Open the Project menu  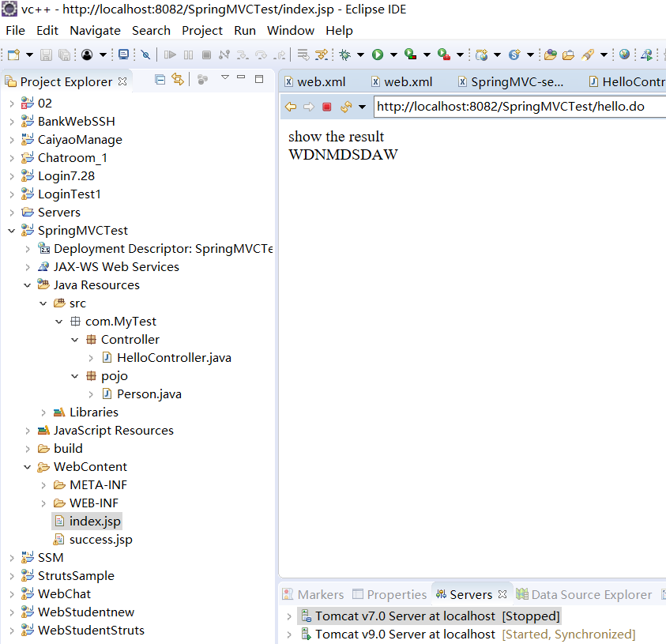click(x=202, y=31)
